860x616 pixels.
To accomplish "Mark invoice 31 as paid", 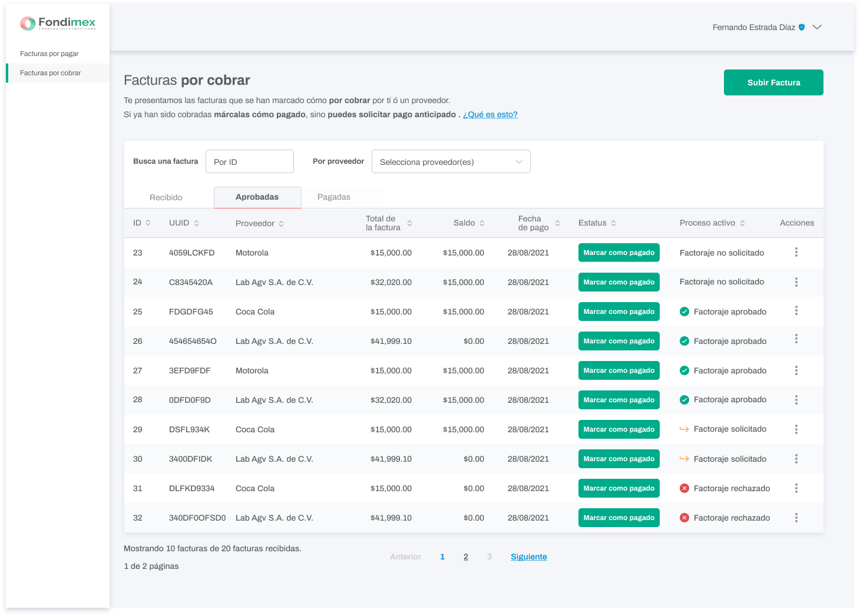I will pos(619,488).
